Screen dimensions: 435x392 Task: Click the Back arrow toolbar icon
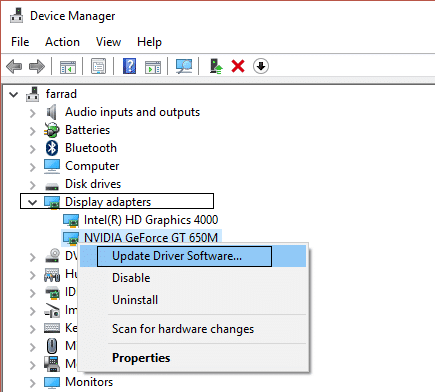(14, 66)
